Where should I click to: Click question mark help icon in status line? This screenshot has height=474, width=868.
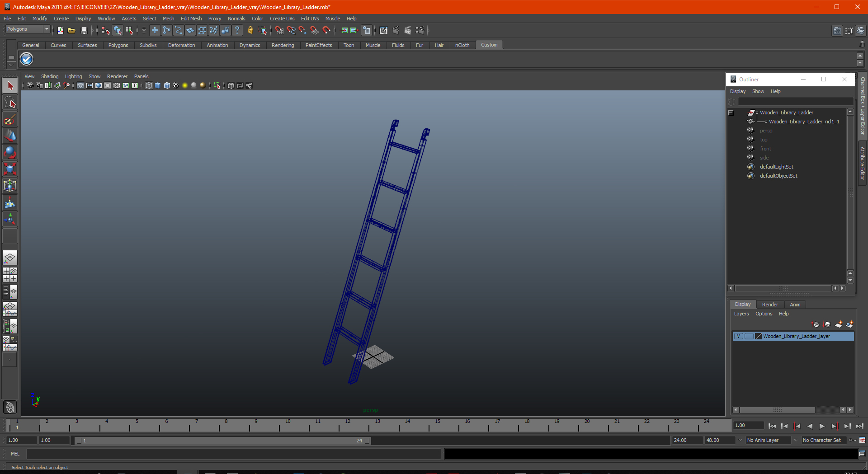(237, 30)
